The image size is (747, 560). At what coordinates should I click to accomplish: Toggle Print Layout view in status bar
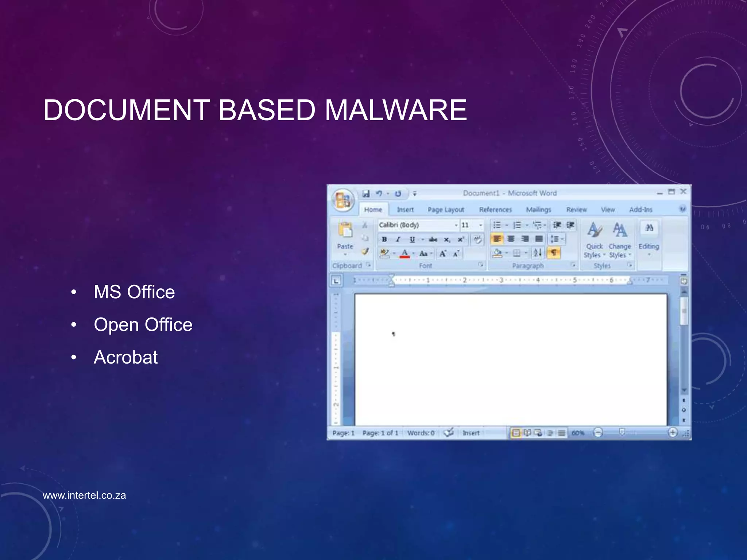(x=516, y=433)
